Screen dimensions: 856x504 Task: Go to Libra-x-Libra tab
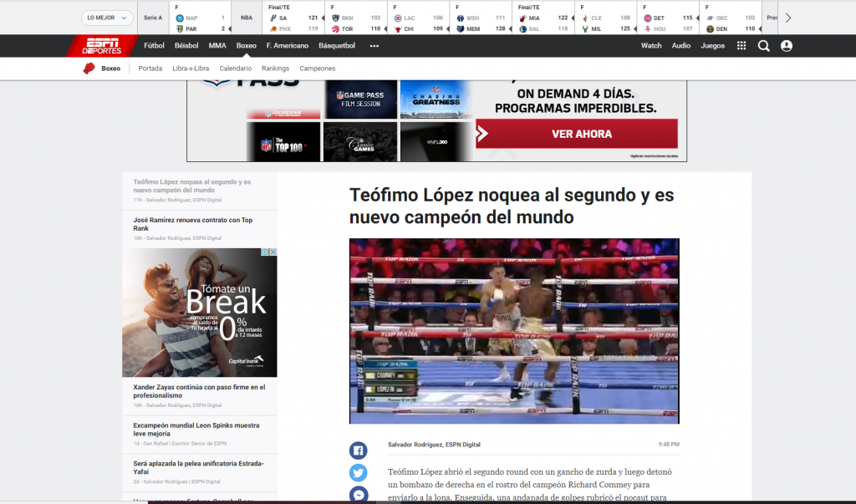[x=191, y=69]
